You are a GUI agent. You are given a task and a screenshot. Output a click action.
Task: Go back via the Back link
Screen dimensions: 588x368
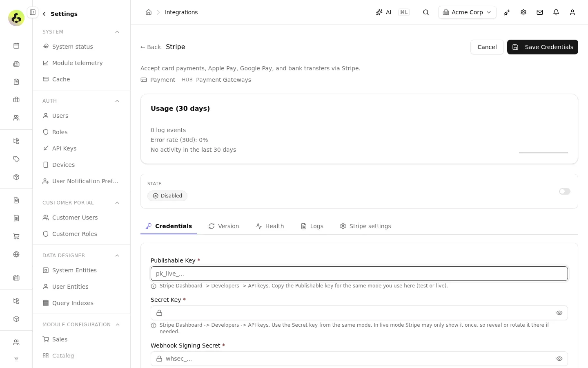pos(151,47)
